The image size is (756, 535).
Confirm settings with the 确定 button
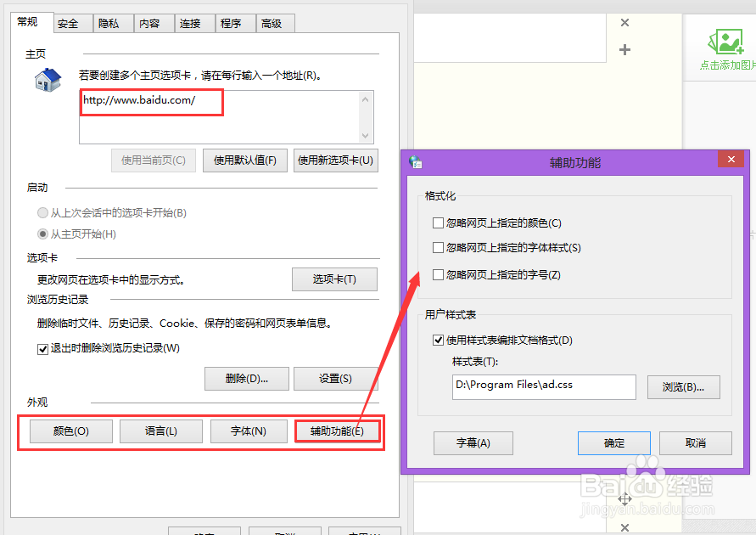pyautogui.click(x=613, y=442)
